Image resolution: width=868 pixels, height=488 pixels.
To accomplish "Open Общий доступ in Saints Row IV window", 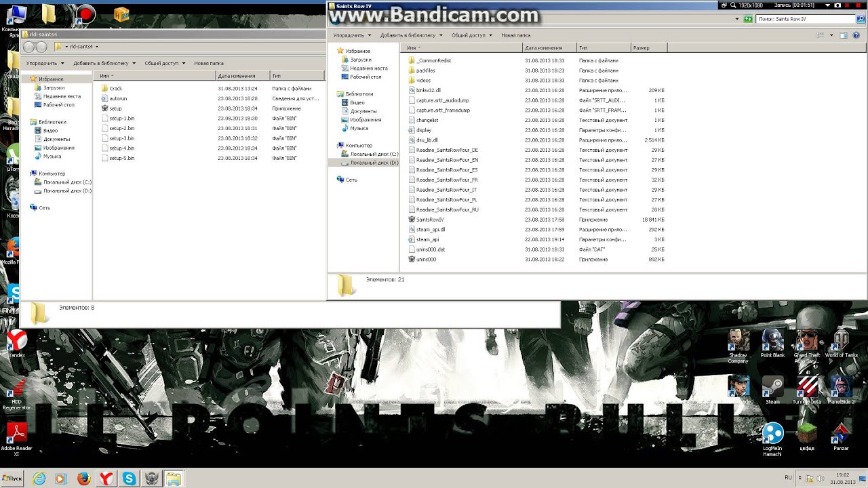I will coord(472,35).
